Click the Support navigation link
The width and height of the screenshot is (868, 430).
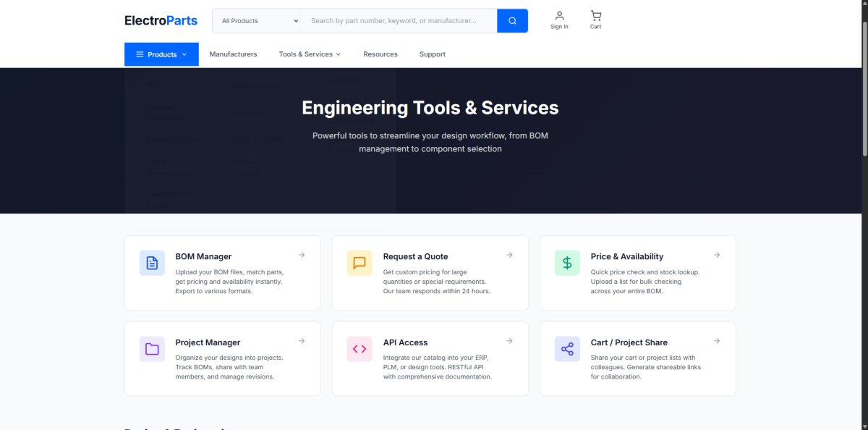coord(432,54)
